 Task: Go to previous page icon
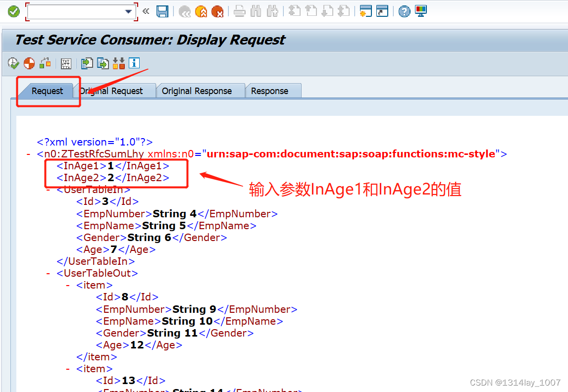311,11
